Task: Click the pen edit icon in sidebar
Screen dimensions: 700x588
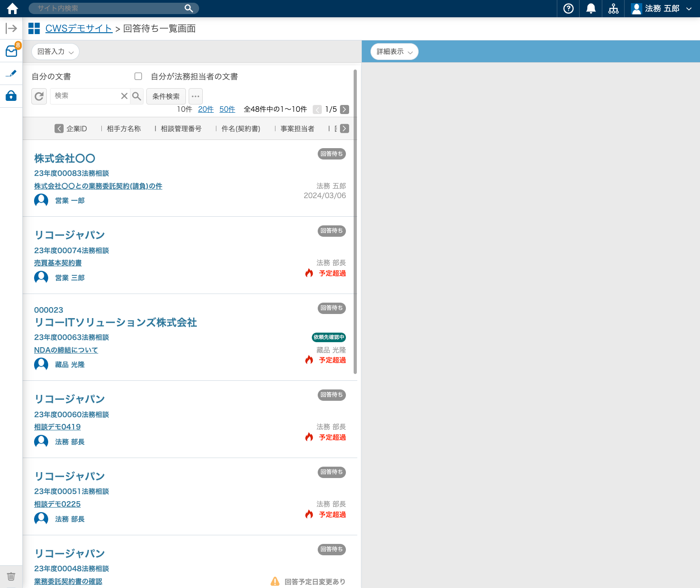Action: click(x=11, y=74)
